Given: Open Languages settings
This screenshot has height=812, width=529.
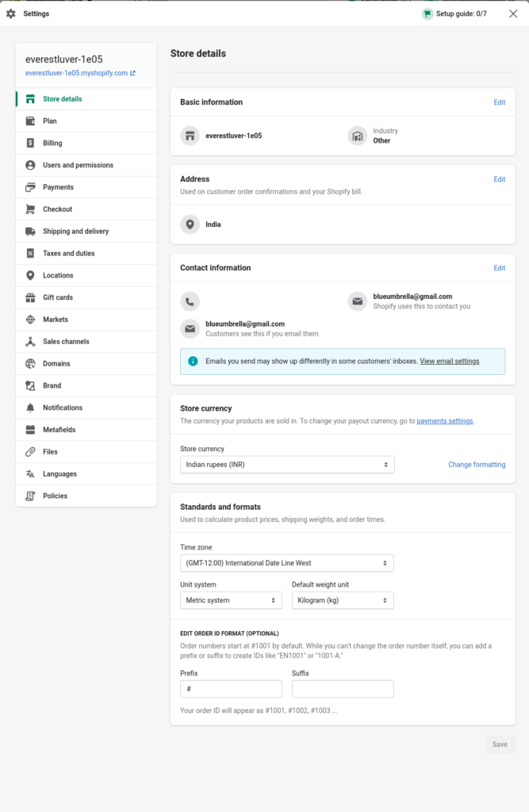Looking at the screenshot, I should tap(86, 474).
